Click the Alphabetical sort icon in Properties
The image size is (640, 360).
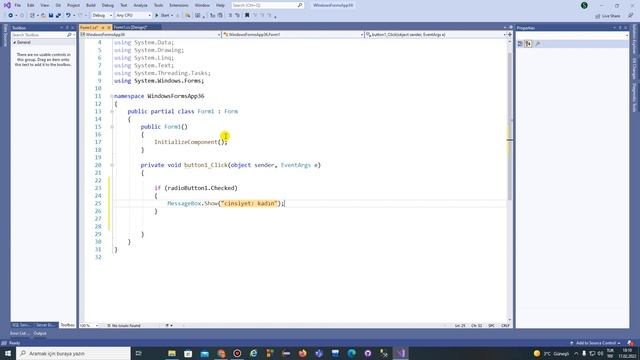click(x=528, y=44)
